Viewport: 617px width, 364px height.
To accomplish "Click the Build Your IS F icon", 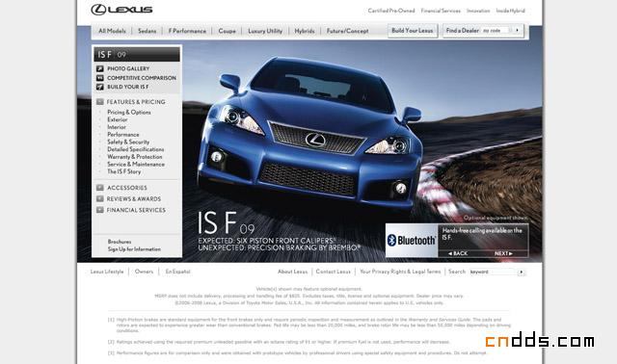I will click(100, 87).
